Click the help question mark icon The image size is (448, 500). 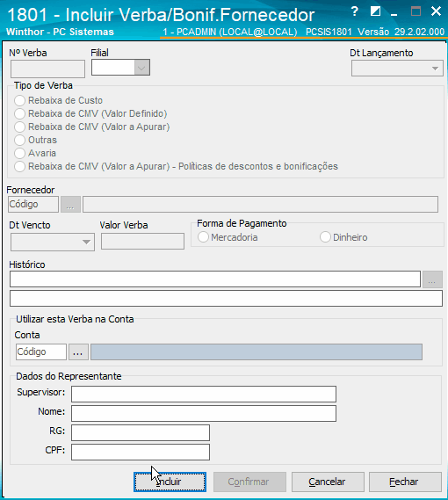tap(354, 11)
